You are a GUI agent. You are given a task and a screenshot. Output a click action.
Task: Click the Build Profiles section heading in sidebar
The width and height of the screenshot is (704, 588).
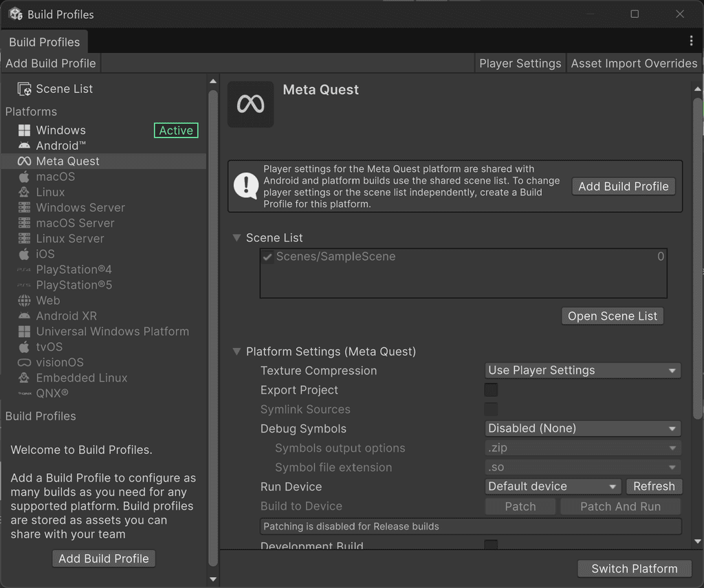[x=41, y=416]
